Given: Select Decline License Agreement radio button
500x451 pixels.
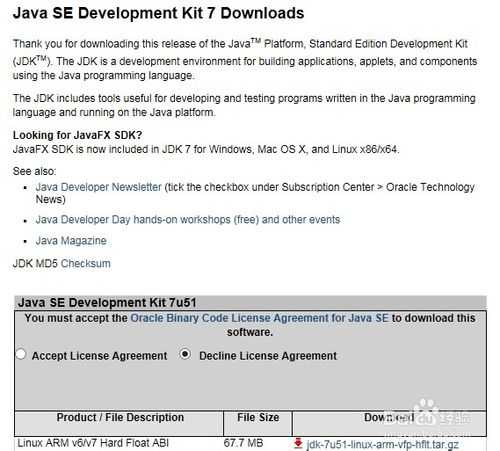Looking at the screenshot, I should pos(185,354).
